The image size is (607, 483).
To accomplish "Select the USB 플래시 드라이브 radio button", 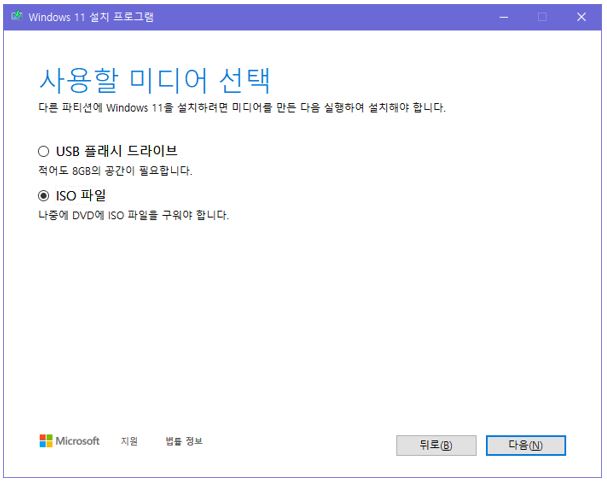I will [43, 151].
